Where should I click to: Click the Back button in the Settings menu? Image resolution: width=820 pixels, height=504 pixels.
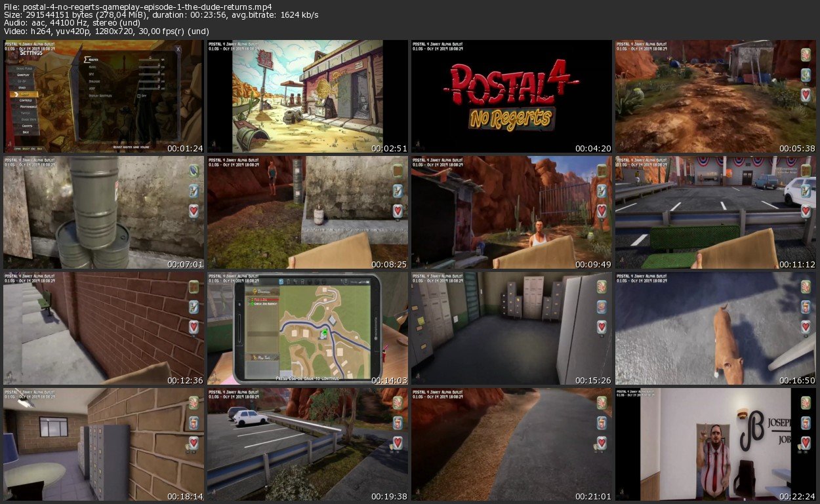[26, 132]
